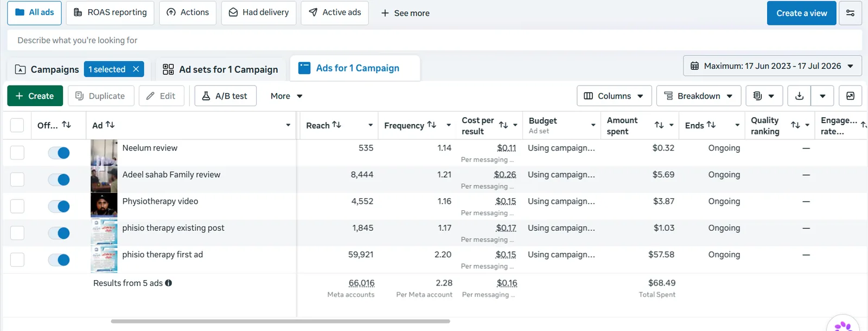Click the horizontal table scrollbar

coord(280,321)
